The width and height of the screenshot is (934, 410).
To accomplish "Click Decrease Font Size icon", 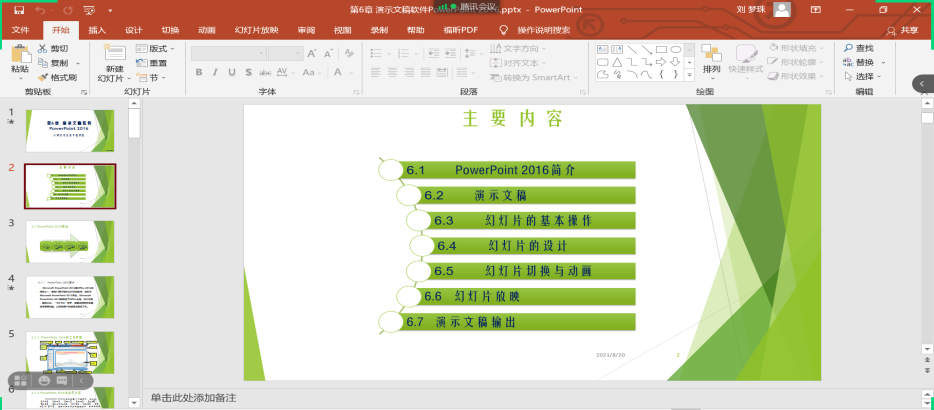I will coord(328,54).
